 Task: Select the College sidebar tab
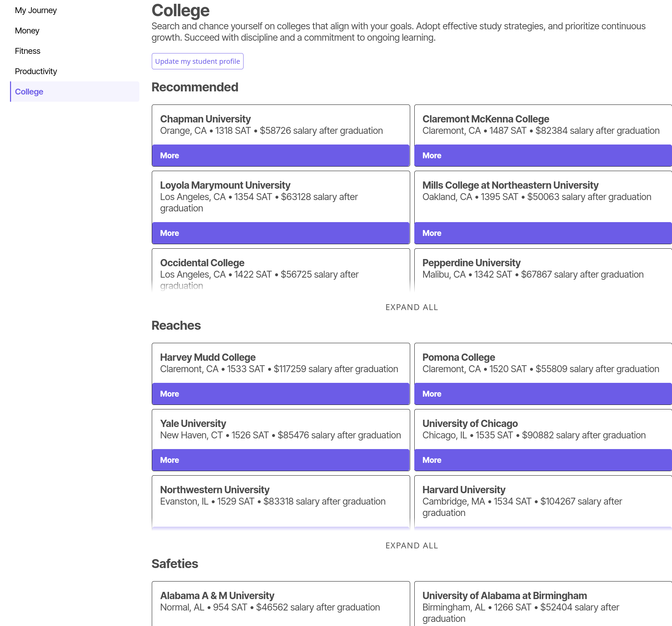[x=29, y=92]
